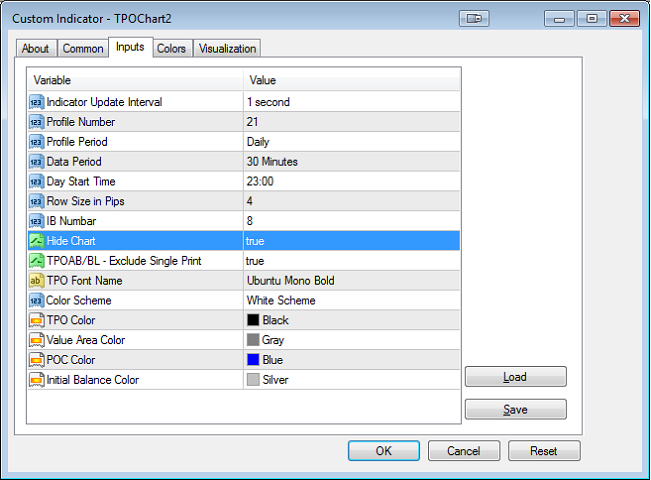Viewport: 651px width, 480px height.
Task: Pick the Black swatch for TPO Color
Action: pyautogui.click(x=253, y=320)
